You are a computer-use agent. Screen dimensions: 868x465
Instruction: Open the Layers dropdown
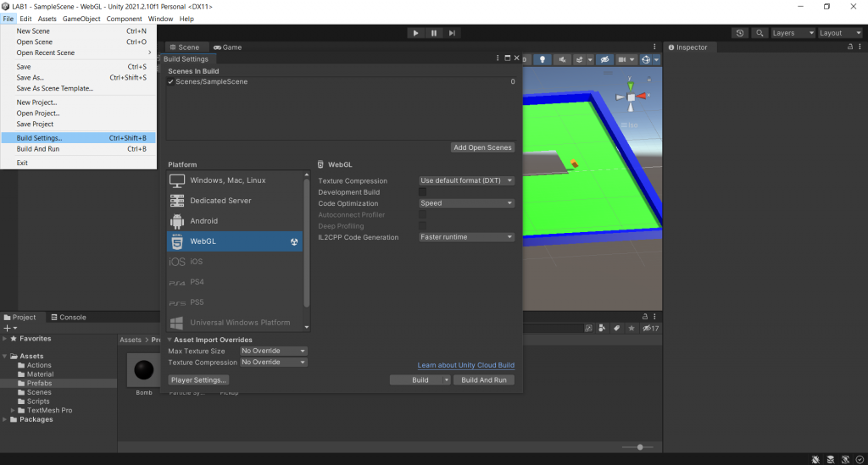(793, 33)
